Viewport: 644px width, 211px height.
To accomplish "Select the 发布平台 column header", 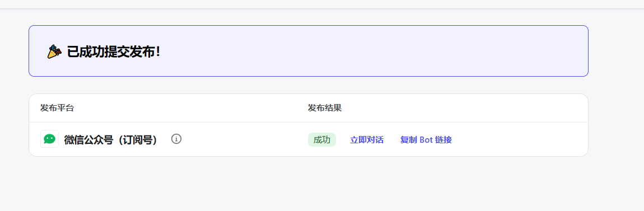I will coord(57,108).
